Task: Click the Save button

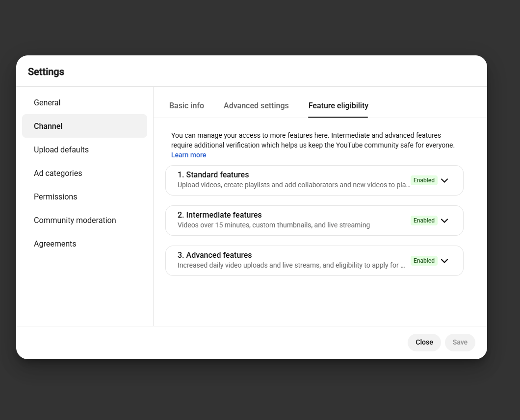Action: [460, 343]
